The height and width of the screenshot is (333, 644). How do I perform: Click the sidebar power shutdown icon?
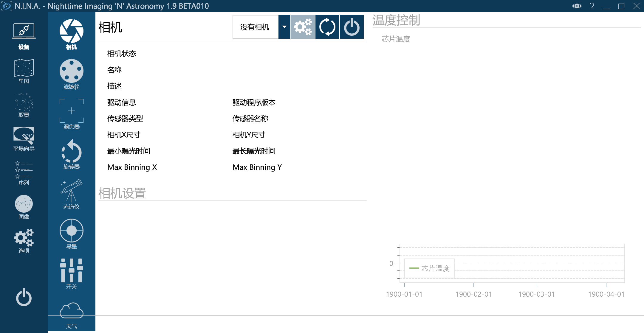(x=24, y=297)
